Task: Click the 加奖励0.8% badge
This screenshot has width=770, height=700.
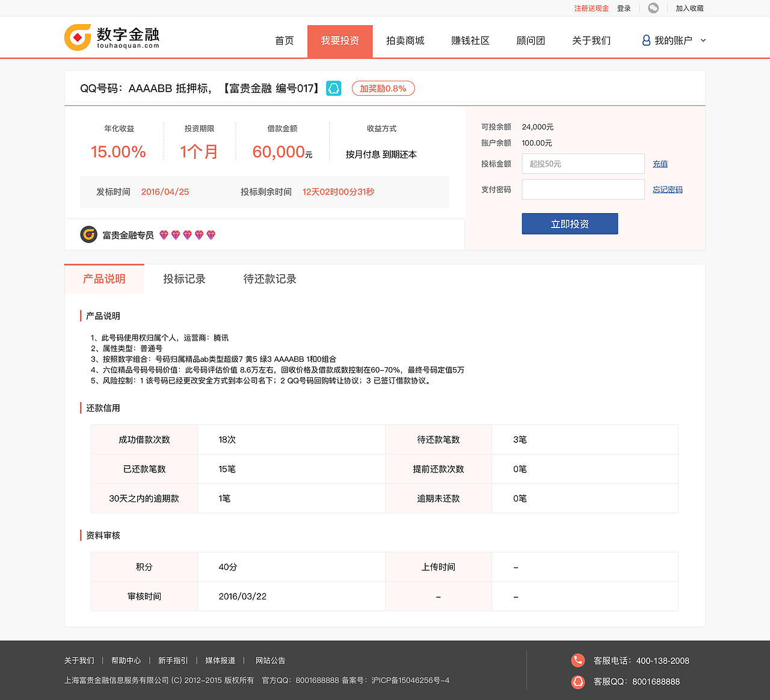Action: pos(383,88)
